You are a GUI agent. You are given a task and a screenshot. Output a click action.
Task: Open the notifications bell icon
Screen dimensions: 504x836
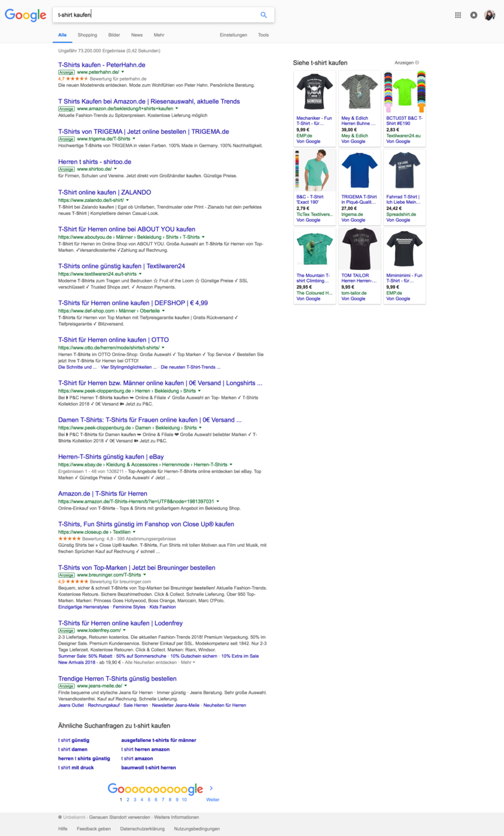(x=474, y=15)
